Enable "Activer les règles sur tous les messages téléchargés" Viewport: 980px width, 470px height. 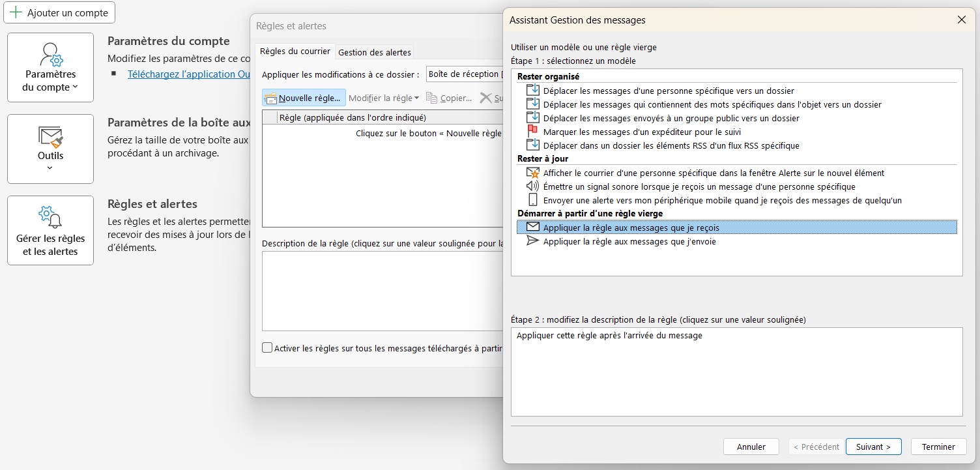267,347
